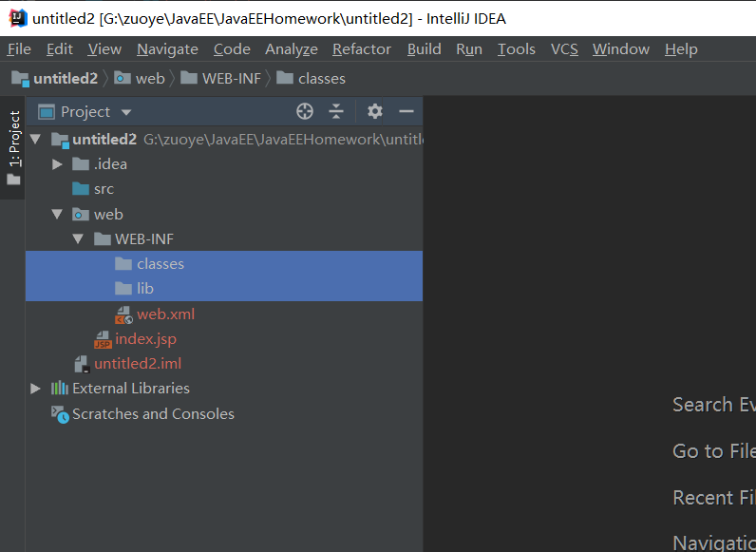Click the untitled2.iml file icon

click(82, 364)
